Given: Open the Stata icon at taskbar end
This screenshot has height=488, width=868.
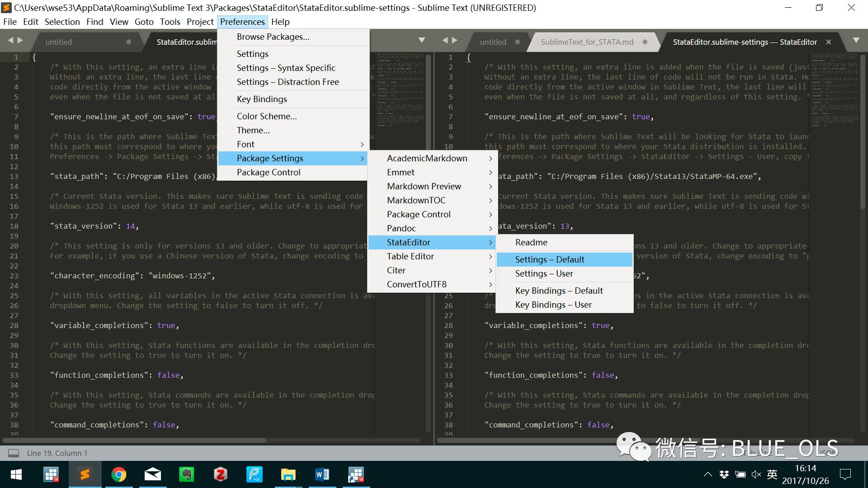Looking at the screenshot, I should tap(356, 474).
